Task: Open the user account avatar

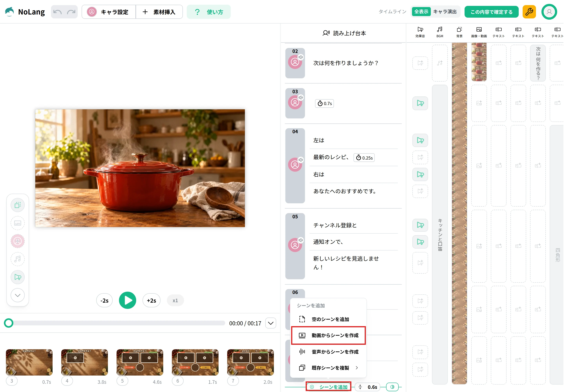Action: click(549, 12)
